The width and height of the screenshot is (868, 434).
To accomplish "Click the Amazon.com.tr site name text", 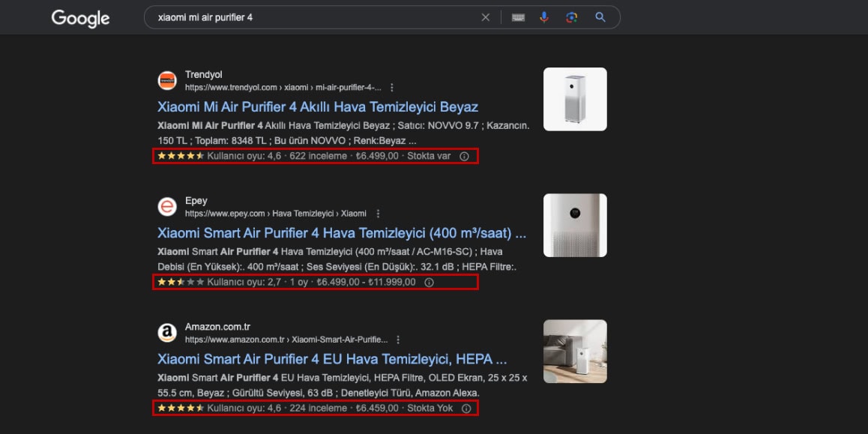I will (217, 327).
